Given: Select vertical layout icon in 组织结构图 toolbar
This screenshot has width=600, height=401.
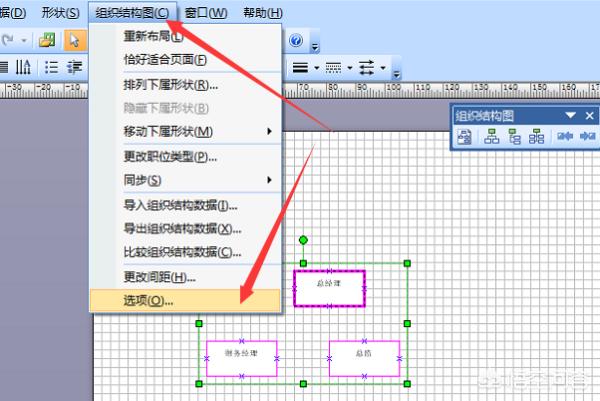Looking at the screenshot, I should pos(514,138).
